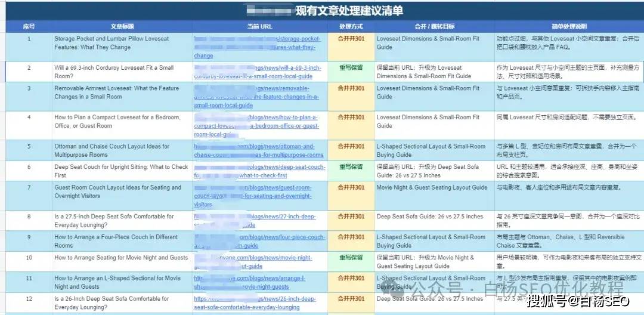Select the 简单处理说明 column header

(x=569, y=26)
